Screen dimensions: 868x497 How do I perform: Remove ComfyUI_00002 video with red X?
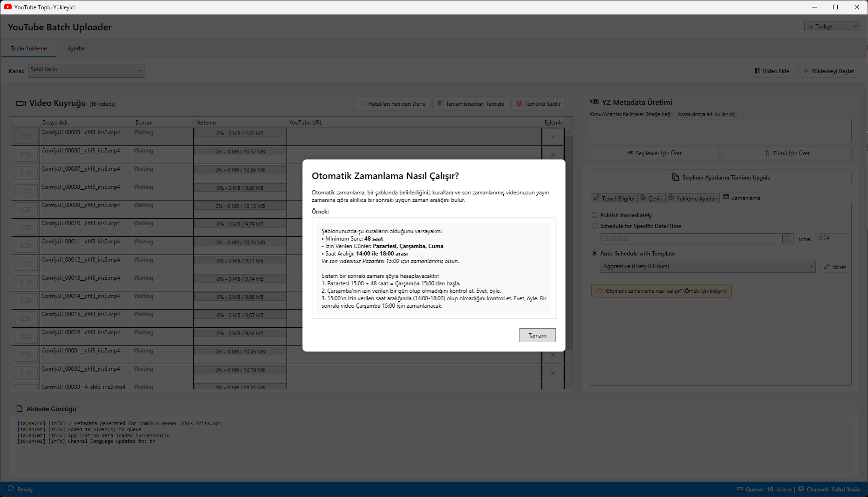click(x=553, y=373)
